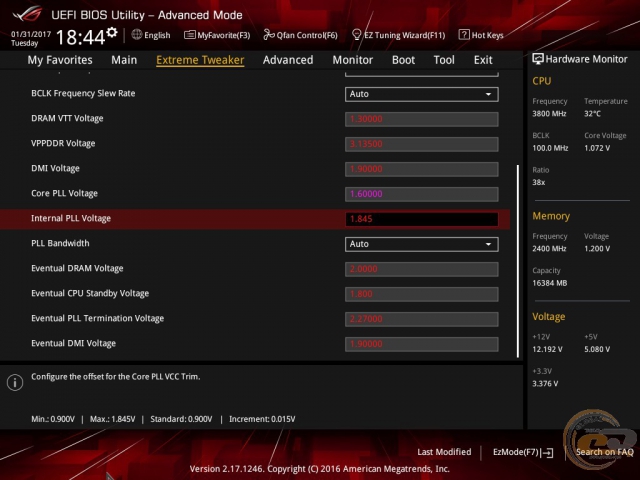Open the Tool tab
Screen dimensions: 640x480
coord(444,60)
